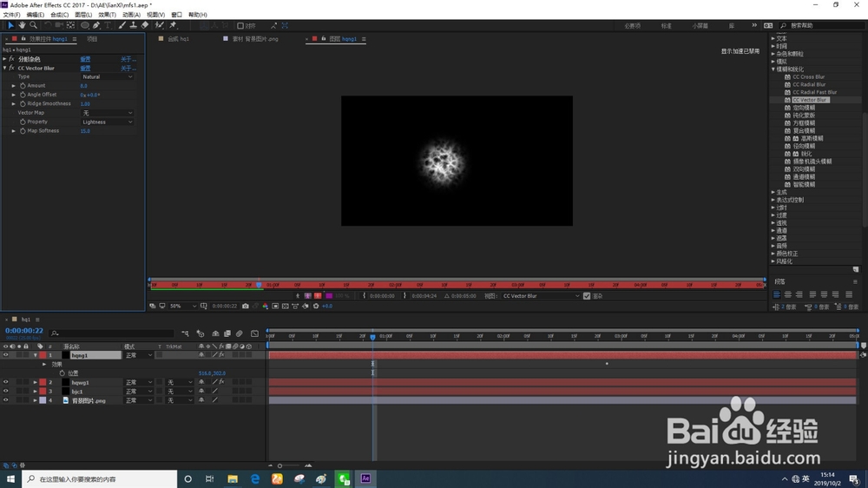
Task: Toggle the Snapping checkbox in toolbar
Action: coord(240,25)
